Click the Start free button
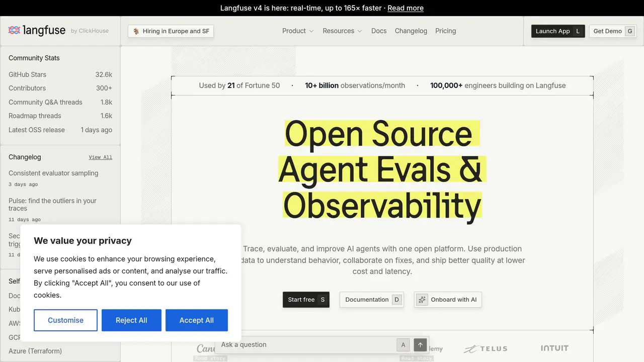The image size is (644, 362). 306,300
